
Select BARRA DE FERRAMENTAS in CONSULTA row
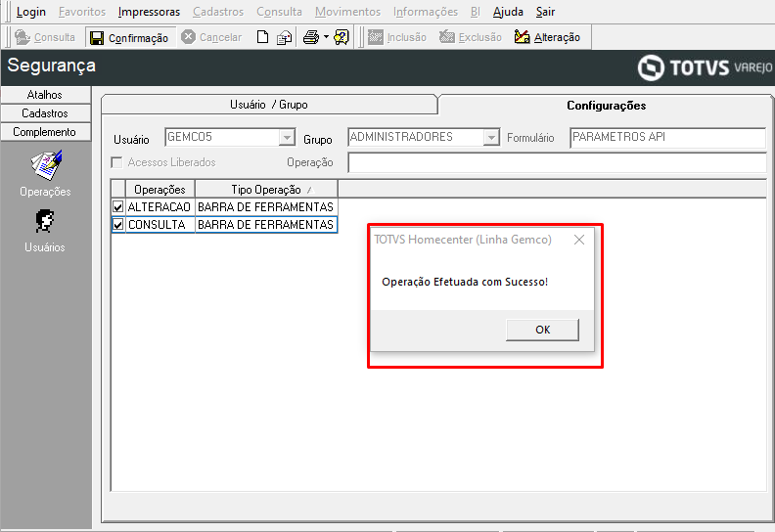tap(266, 225)
